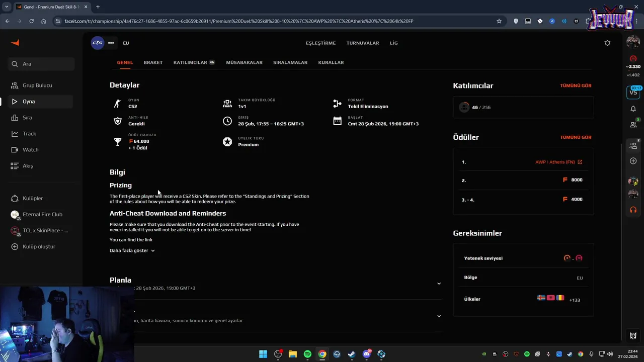Open the VS match timer widget
644x362 pixels.
(633, 92)
